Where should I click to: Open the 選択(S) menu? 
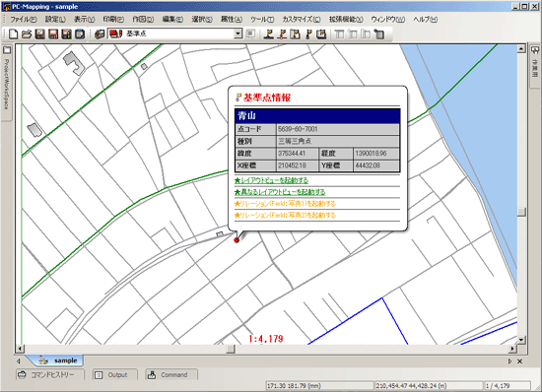pyautogui.click(x=202, y=20)
